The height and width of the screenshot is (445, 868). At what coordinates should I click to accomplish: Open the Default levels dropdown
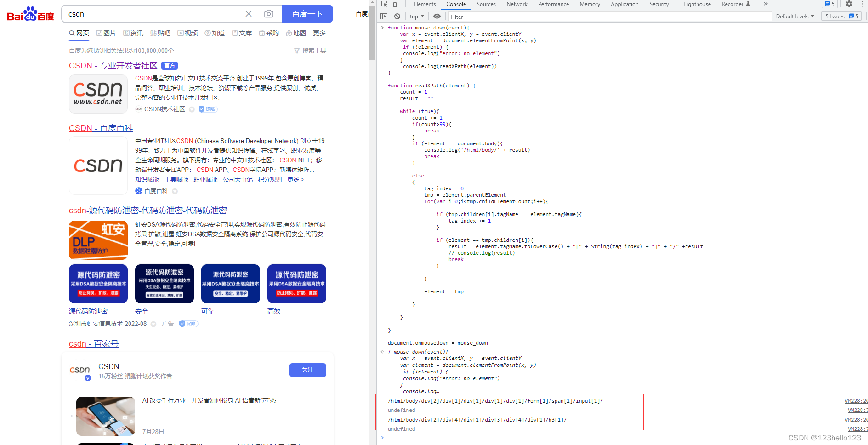(x=795, y=16)
